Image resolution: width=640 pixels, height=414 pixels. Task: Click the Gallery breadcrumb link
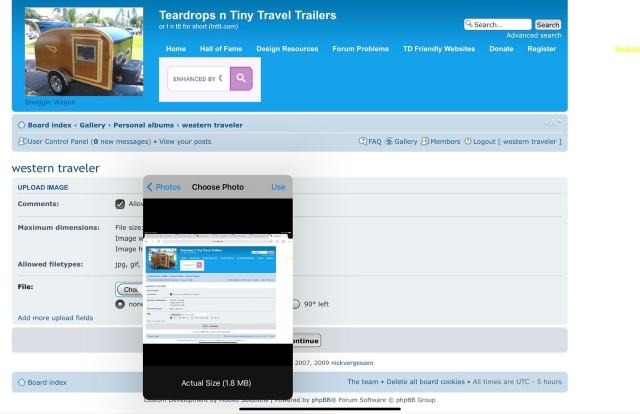pyautogui.click(x=92, y=125)
